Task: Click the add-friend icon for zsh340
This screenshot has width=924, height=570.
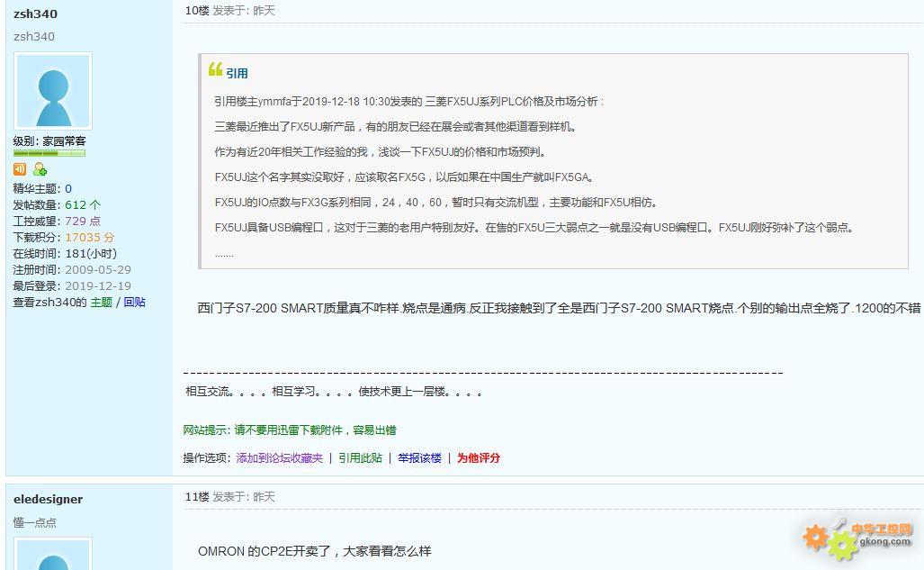Action: click(x=40, y=169)
